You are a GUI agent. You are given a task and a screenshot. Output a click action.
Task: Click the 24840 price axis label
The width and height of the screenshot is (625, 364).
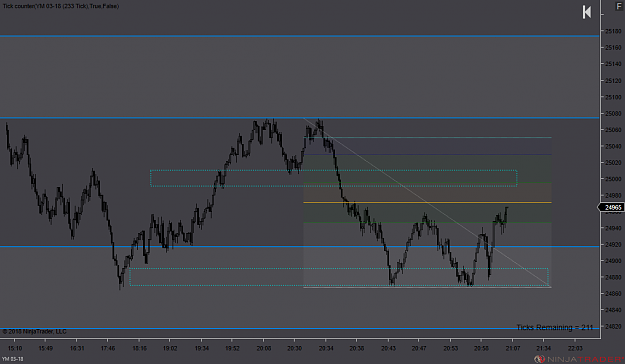click(613, 310)
